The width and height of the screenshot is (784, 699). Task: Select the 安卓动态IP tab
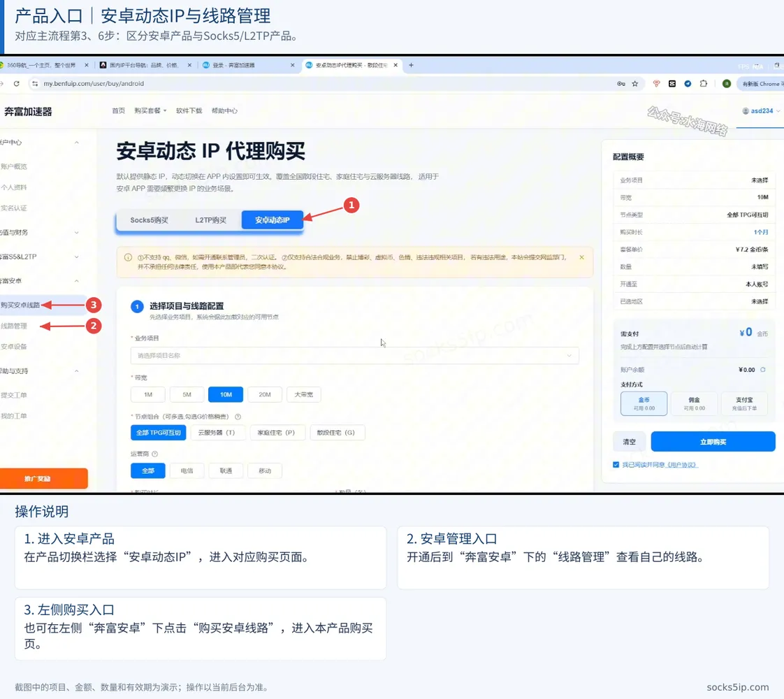point(272,220)
